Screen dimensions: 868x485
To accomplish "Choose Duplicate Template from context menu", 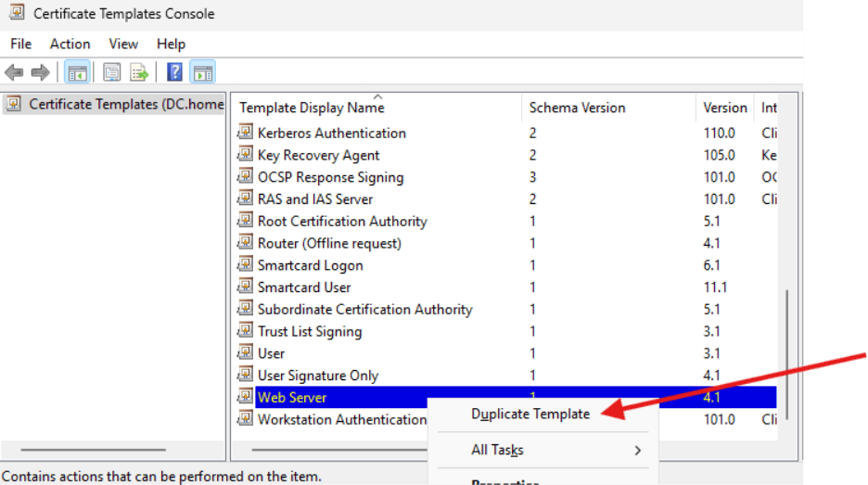I will [530, 414].
